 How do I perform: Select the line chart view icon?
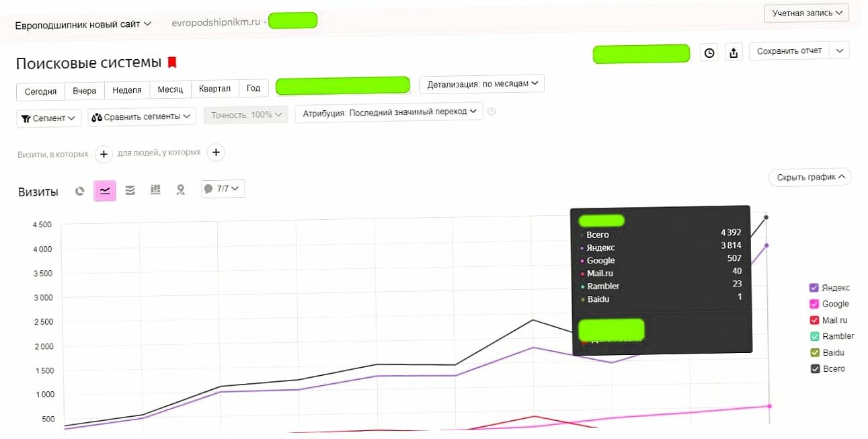click(x=105, y=191)
